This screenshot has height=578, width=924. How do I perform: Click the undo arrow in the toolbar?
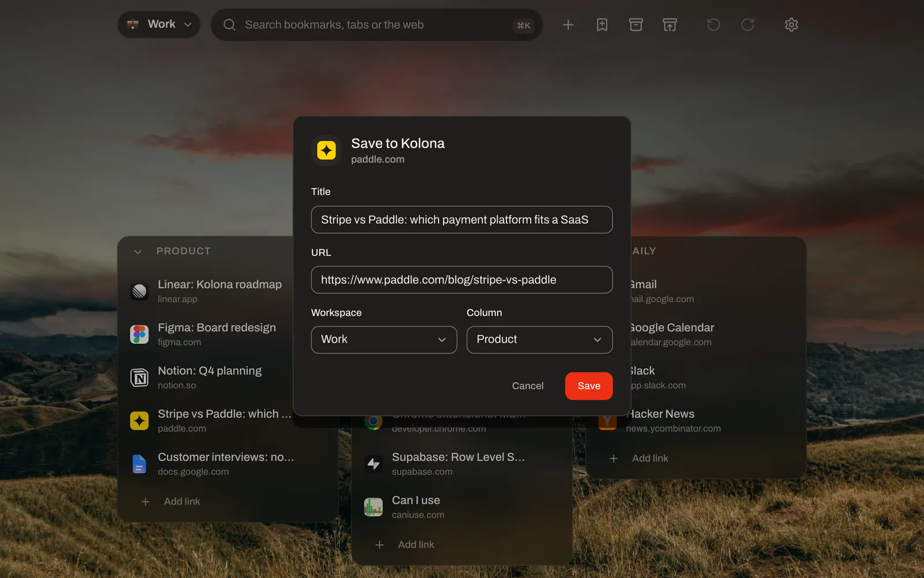[714, 25]
